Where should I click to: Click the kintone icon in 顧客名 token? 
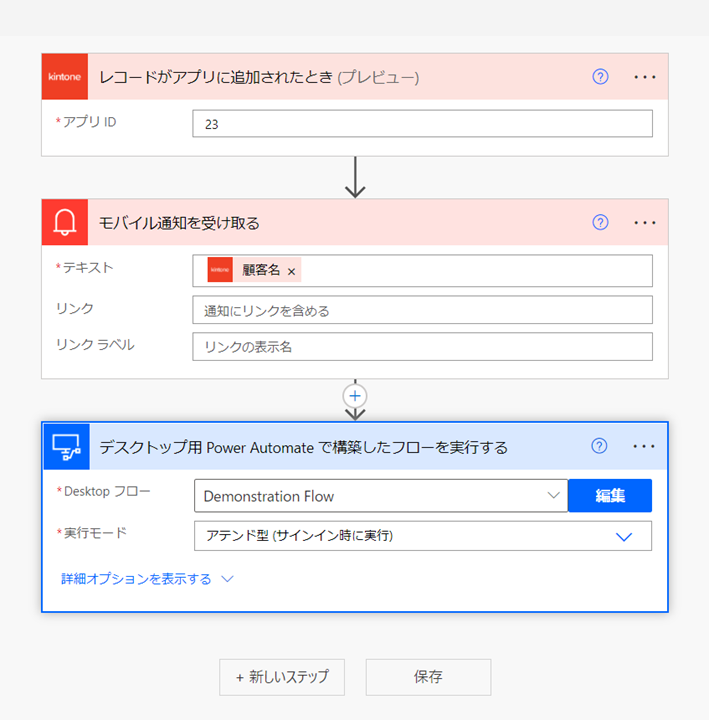(220, 270)
